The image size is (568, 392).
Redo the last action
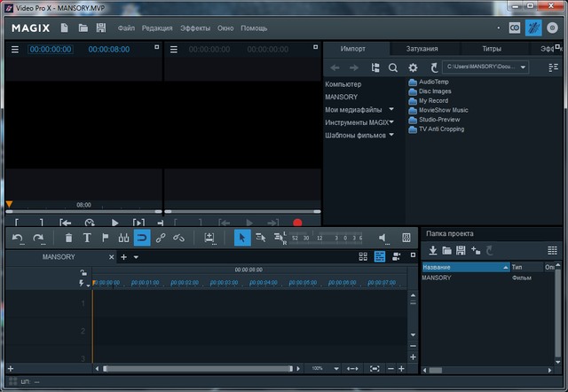(x=38, y=238)
